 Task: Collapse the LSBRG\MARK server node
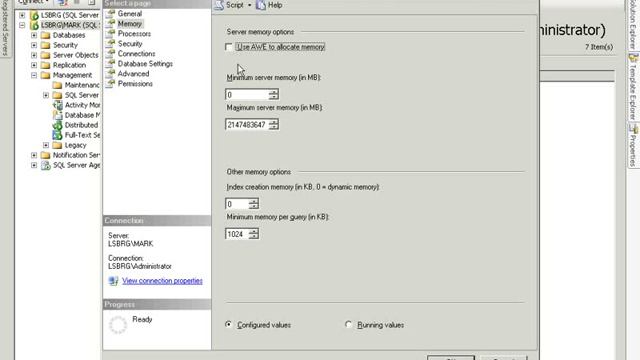[x=22, y=25]
